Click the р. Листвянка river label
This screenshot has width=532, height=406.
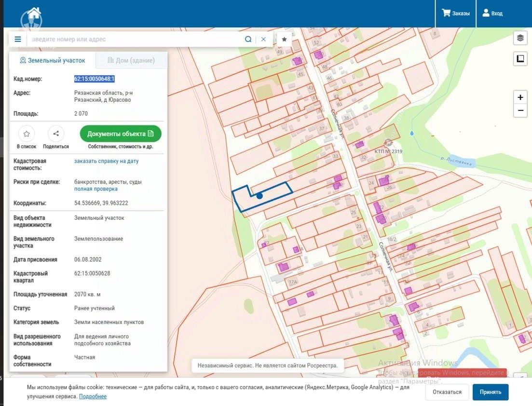point(456,161)
